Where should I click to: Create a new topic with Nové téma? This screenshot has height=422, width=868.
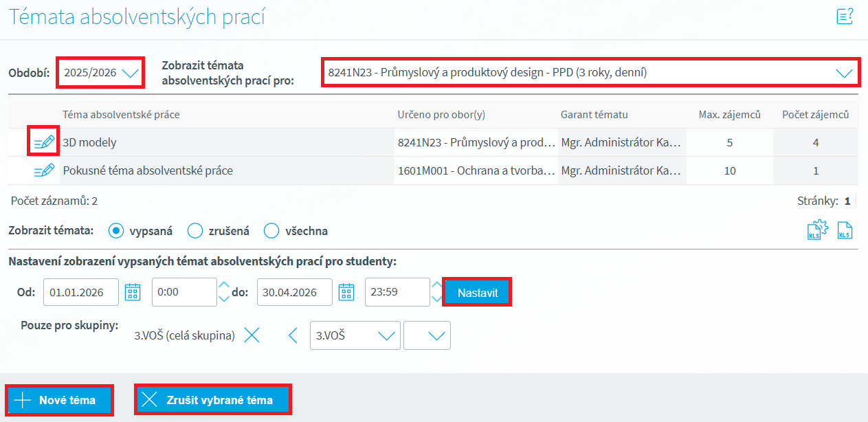point(59,400)
